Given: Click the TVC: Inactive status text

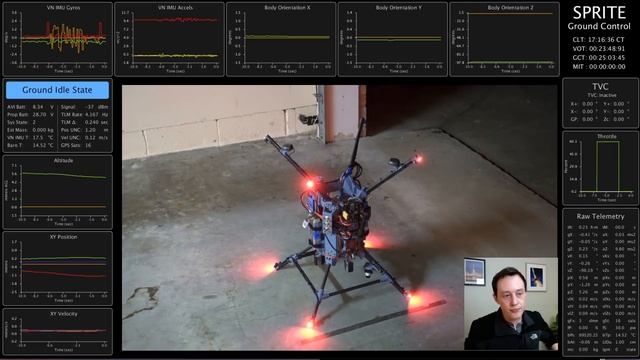Looking at the screenshot, I should 602,95.
